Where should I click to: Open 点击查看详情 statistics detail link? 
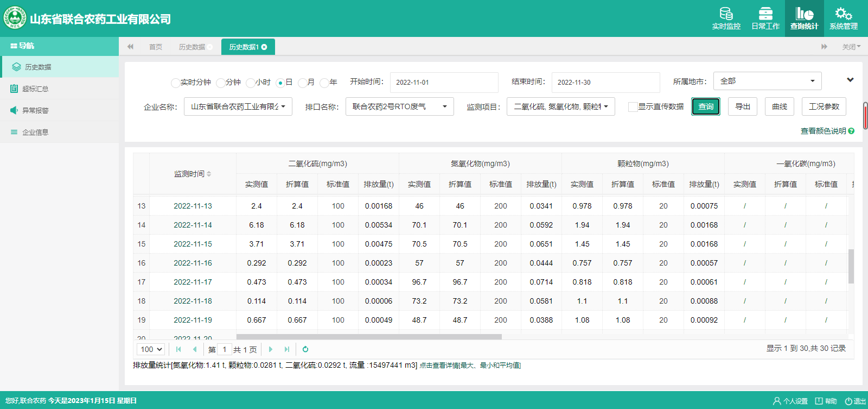470,366
